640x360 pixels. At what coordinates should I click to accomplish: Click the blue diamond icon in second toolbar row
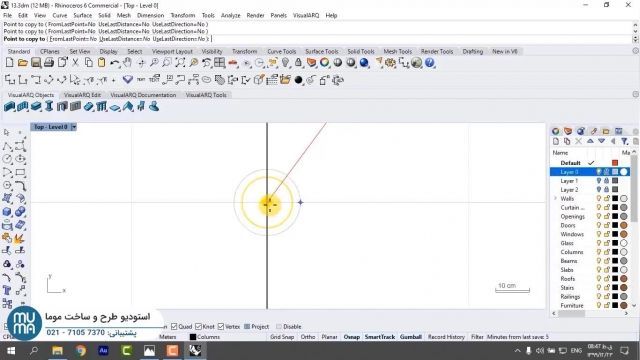(x=128, y=80)
